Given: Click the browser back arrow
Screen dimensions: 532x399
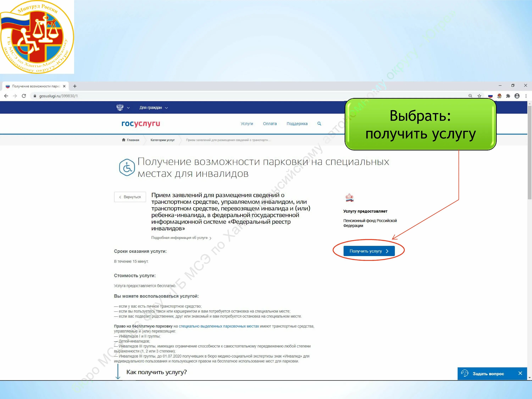Looking at the screenshot, I should [6, 96].
